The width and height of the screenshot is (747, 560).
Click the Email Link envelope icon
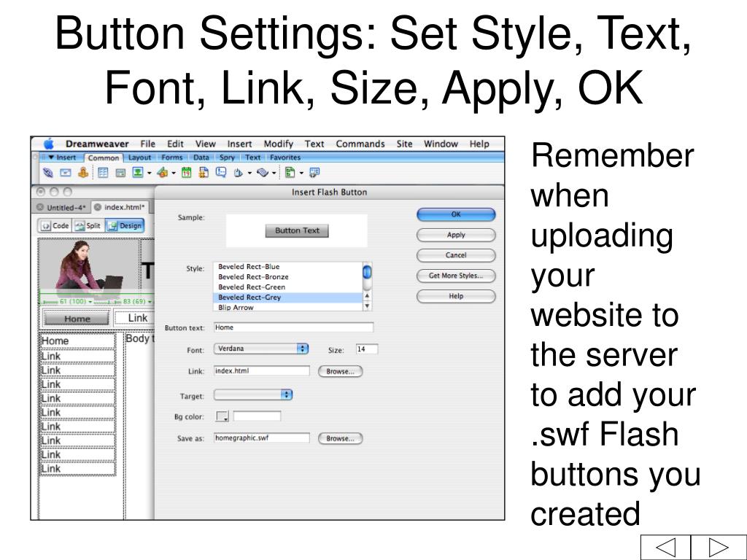(x=66, y=172)
